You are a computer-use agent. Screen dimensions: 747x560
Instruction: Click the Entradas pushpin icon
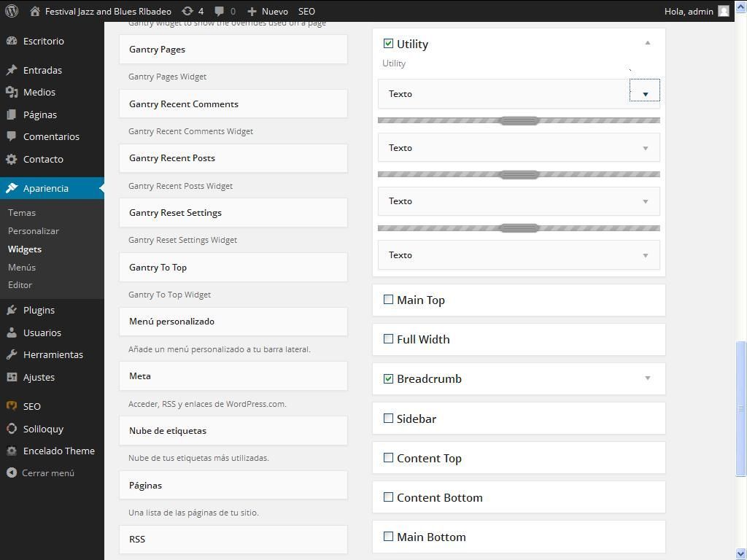coord(12,70)
